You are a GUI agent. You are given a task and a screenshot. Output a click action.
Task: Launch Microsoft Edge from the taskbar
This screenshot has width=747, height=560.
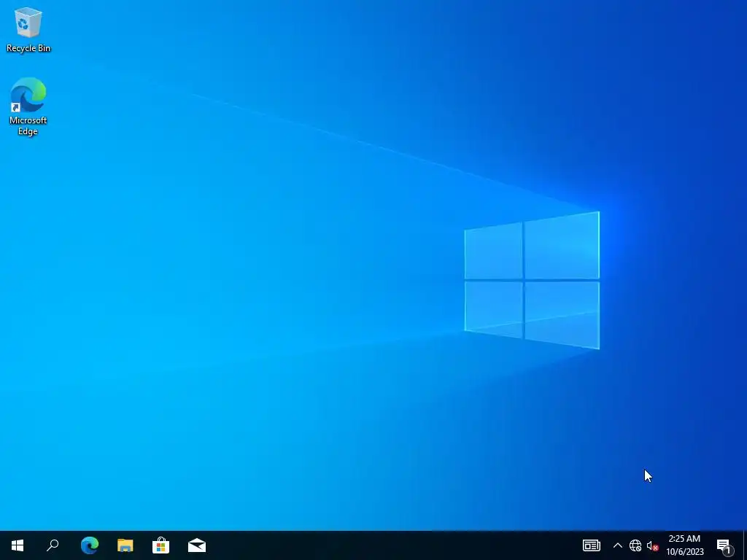89,545
